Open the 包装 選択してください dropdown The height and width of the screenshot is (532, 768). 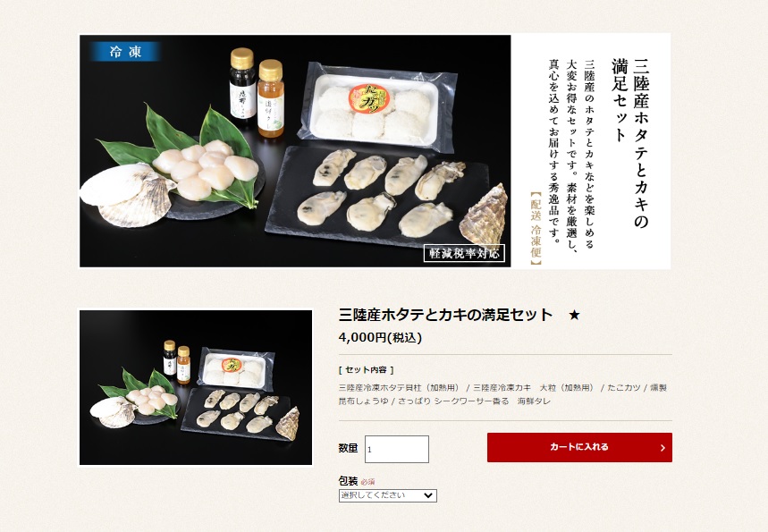point(387,495)
